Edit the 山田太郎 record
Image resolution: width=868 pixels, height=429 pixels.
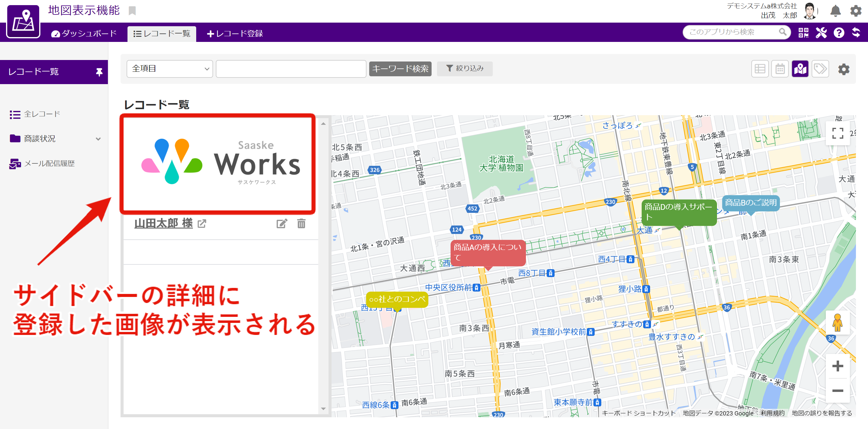coord(282,223)
